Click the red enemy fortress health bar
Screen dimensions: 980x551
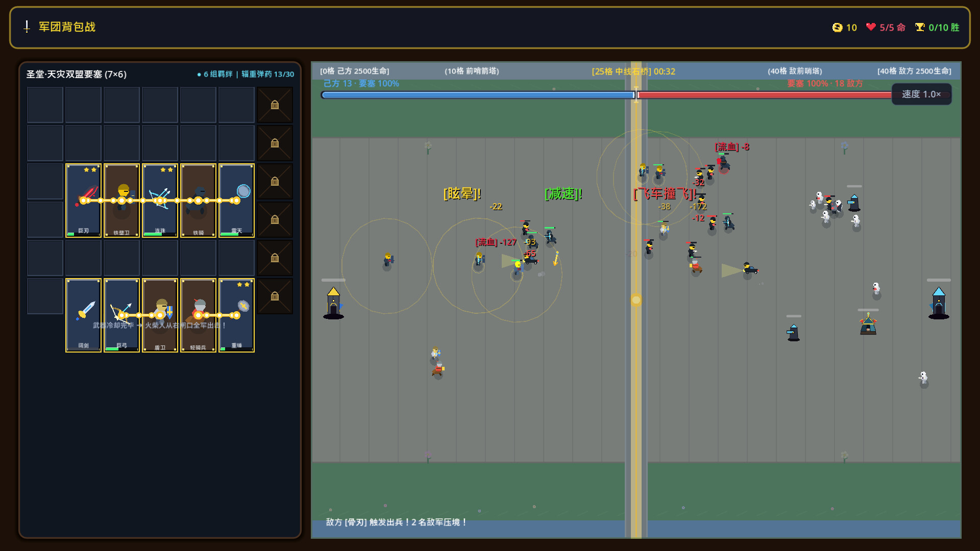tap(765, 95)
